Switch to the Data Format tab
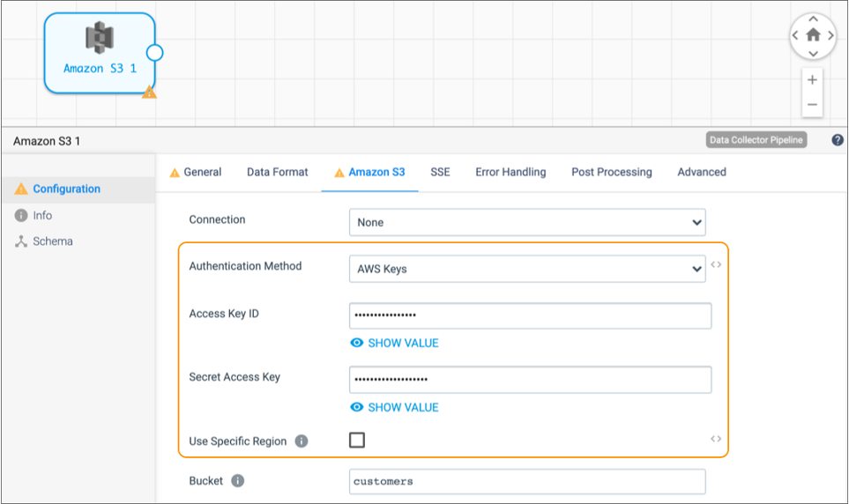 click(277, 172)
